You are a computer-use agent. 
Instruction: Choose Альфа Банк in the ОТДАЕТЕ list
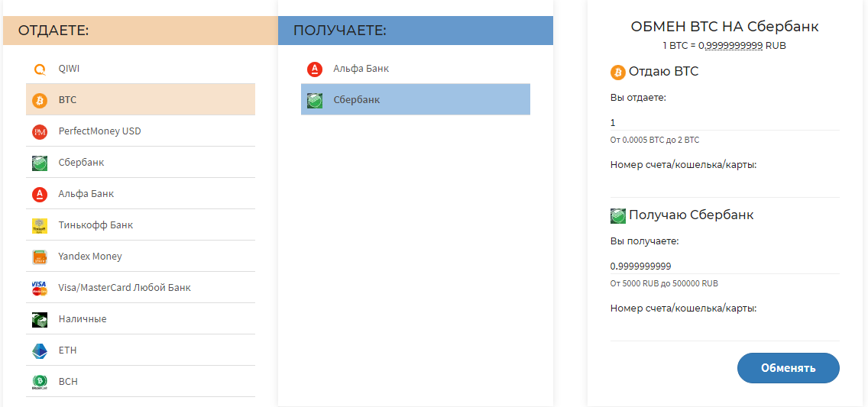[x=141, y=193]
